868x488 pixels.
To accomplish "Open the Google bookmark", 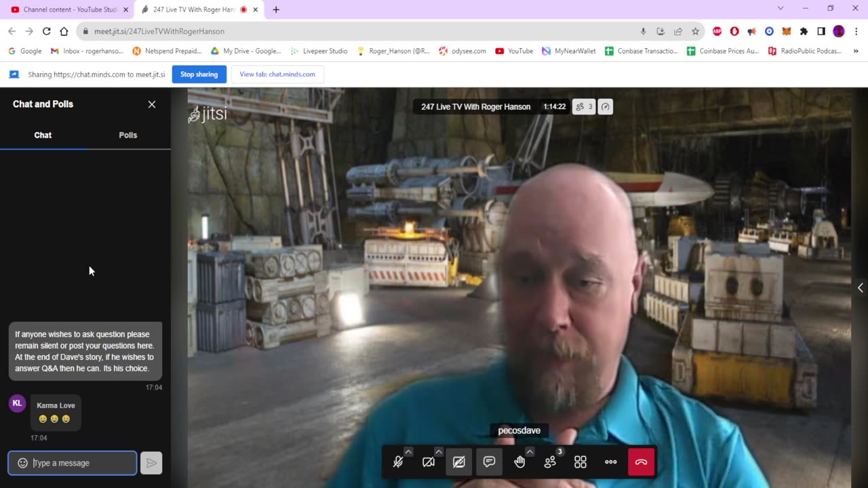I will pyautogui.click(x=25, y=51).
